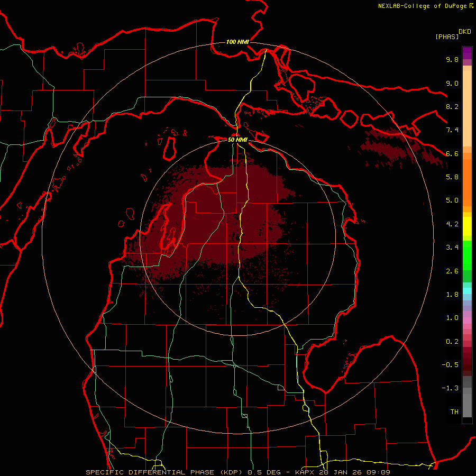Click the 5.0 value on the color scale
The height and width of the screenshot is (476, 476).
(452, 200)
